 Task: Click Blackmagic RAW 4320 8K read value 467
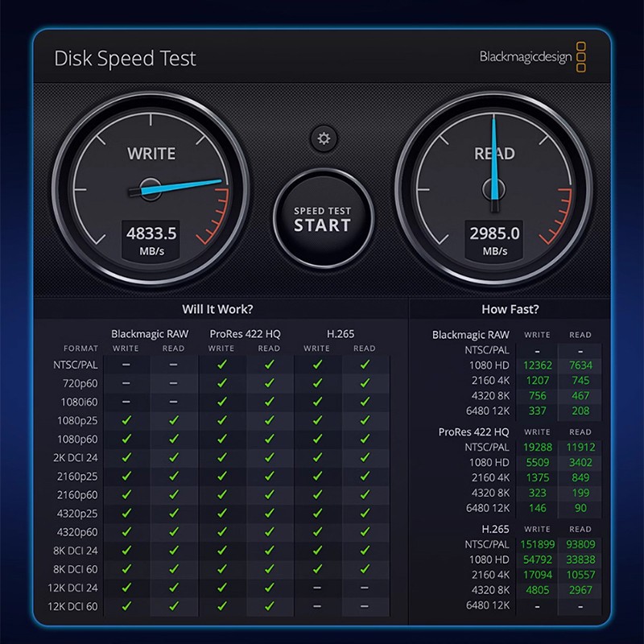[x=580, y=395]
